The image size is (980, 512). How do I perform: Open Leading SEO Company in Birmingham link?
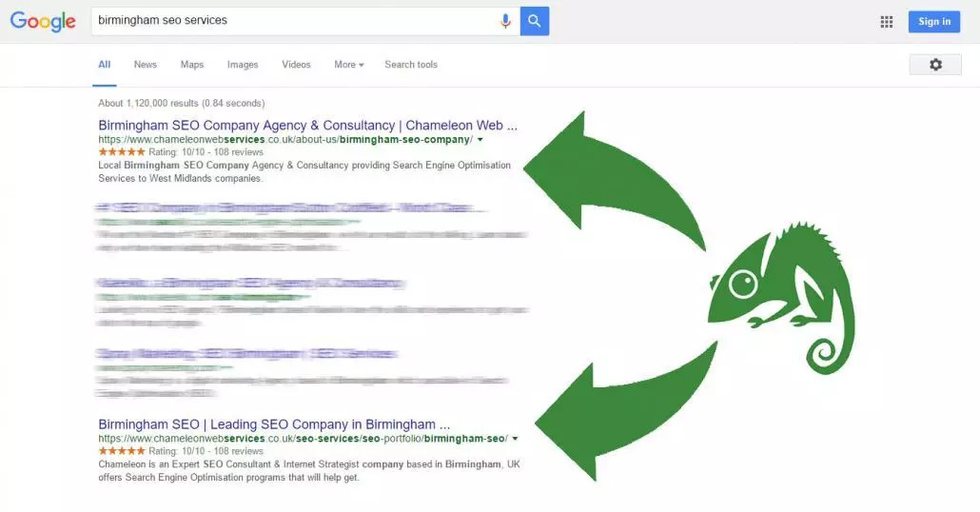pyautogui.click(x=274, y=424)
